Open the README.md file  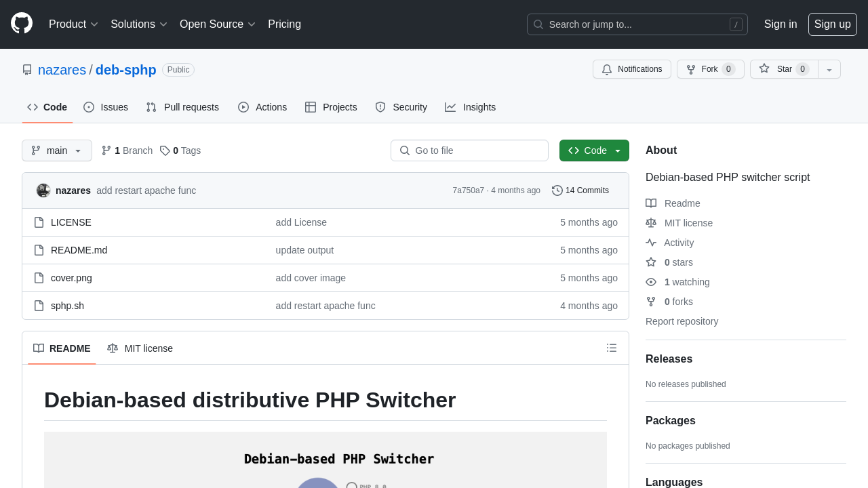(79, 250)
